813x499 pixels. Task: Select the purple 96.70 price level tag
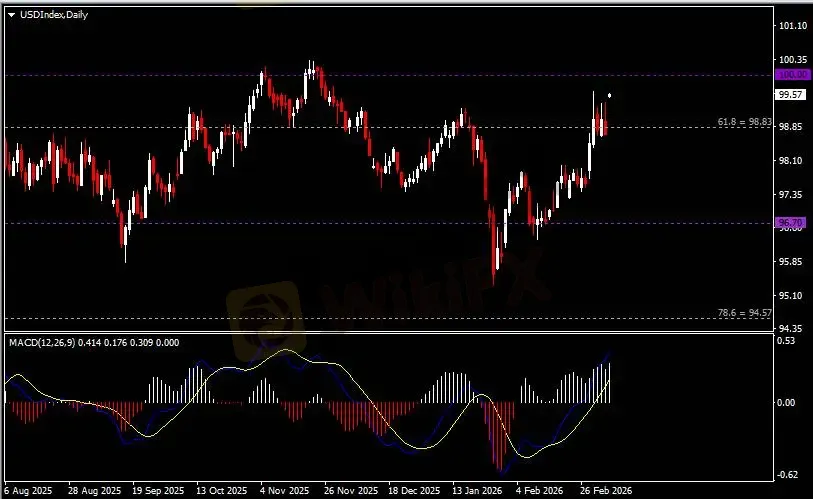(x=791, y=222)
